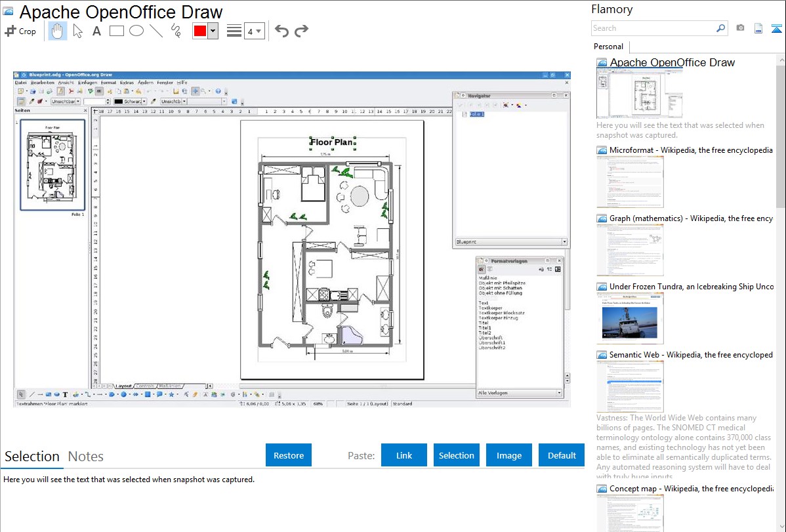
Task: Open the Concept map - Wikipedia snapshot title
Action: 692,488
